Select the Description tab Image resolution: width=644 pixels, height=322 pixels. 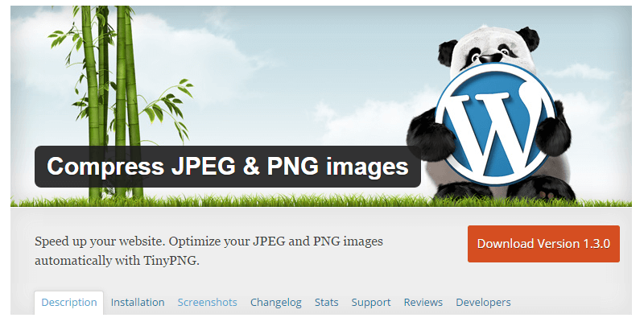coord(69,303)
